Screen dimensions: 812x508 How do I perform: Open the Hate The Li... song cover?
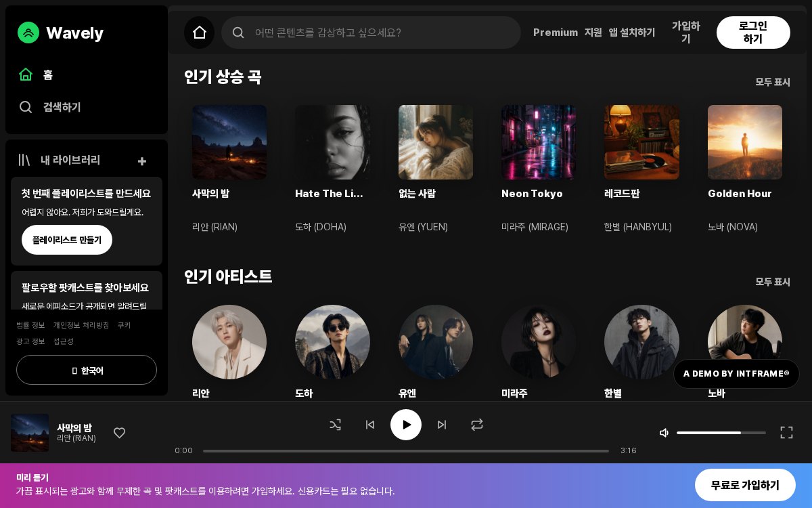point(332,142)
